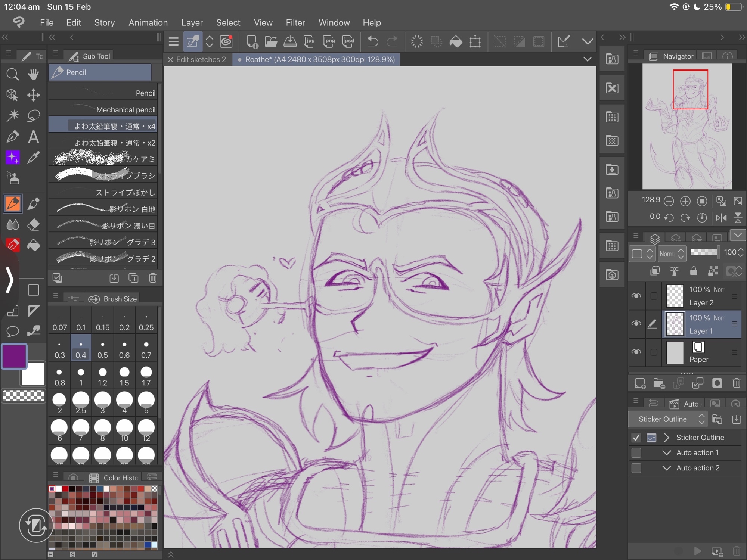Switch to Edit sketches 2 tab
Viewport: 747px width, 560px height.
201,60
